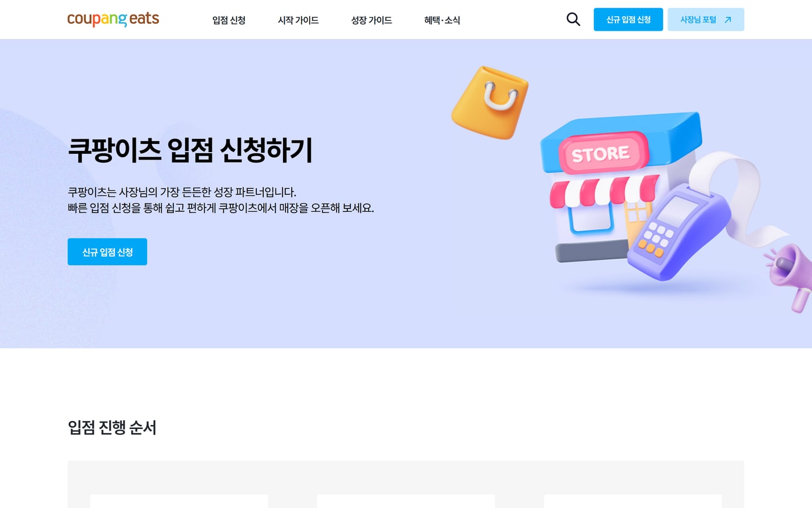Click the Coupang Eats logo
The width and height of the screenshot is (812, 508).
coord(113,19)
